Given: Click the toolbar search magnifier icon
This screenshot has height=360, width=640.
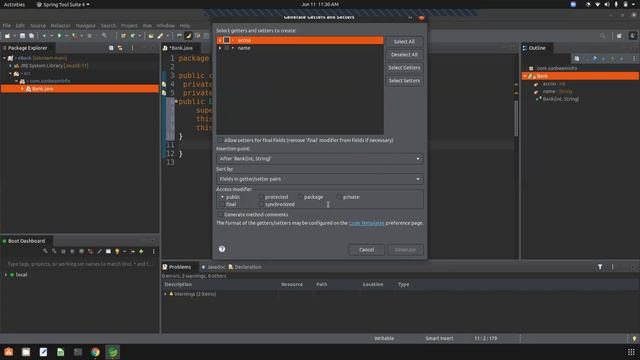Looking at the screenshot, I should click(x=603, y=36).
